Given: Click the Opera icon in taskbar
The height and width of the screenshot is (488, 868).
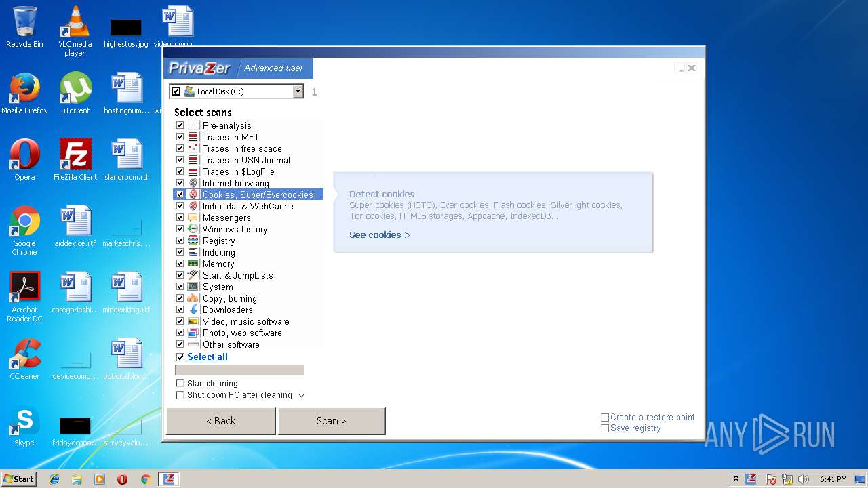Looking at the screenshot, I should [x=122, y=479].
